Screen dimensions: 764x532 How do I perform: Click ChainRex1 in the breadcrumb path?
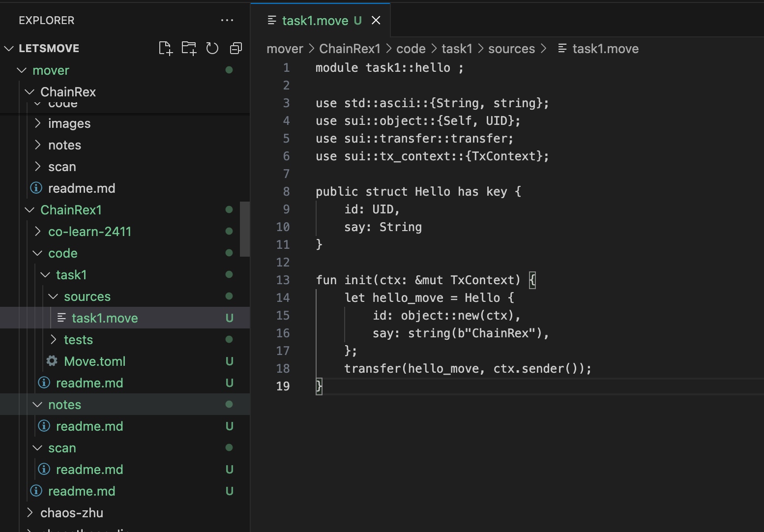pos(350,49)
